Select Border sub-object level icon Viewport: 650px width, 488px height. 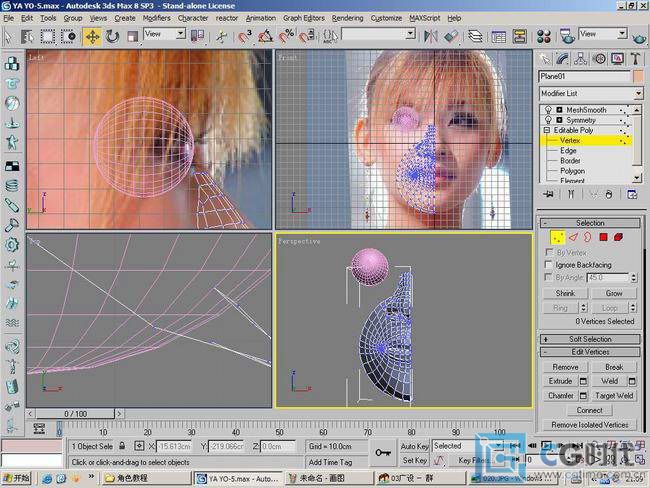click(x=588, y=238)
